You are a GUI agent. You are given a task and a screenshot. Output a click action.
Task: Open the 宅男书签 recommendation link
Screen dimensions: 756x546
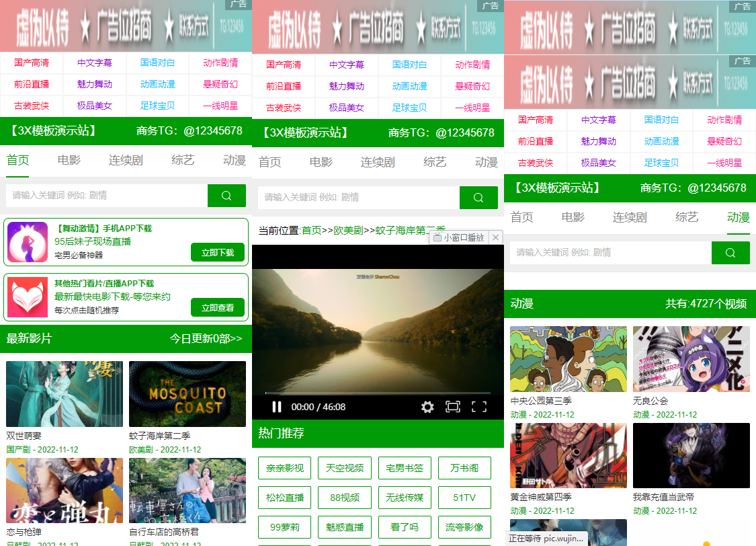click(405, 468)
